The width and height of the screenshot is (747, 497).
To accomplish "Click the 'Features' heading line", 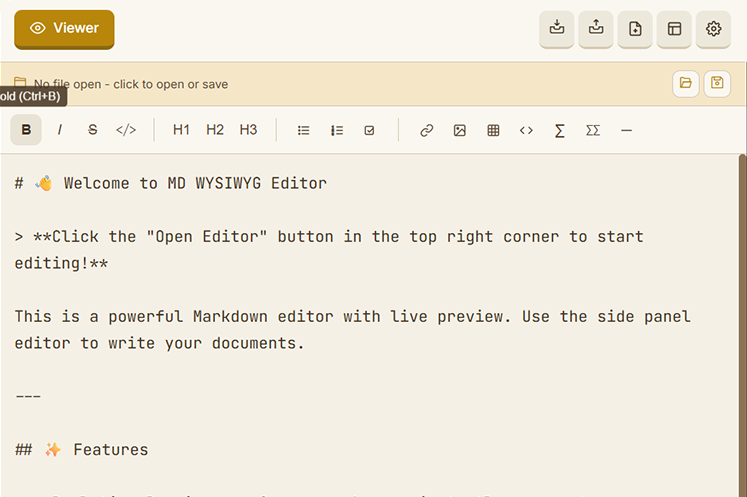I will click(x=81, y=450).
